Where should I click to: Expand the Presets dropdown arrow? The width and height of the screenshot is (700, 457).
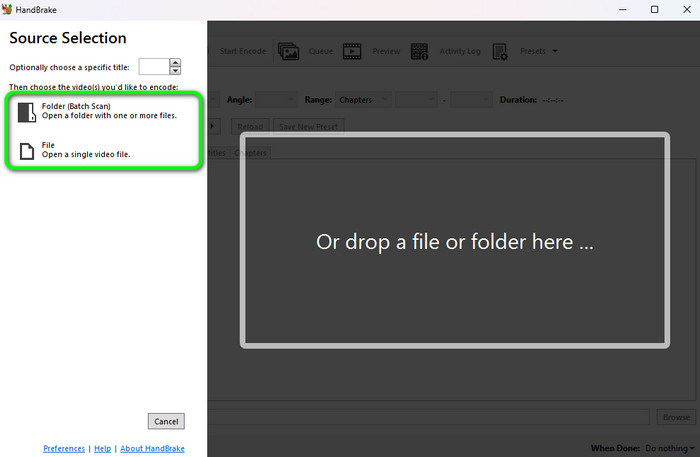555,51
